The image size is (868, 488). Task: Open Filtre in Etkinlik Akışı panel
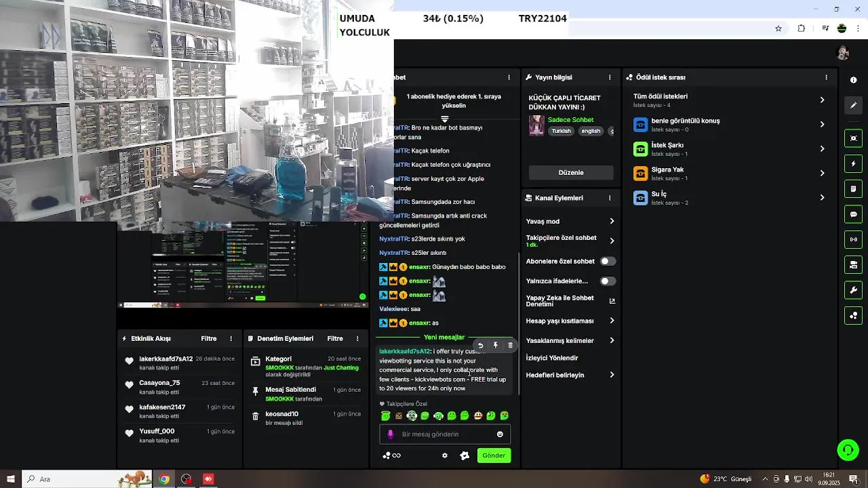[x=209, y=339]
